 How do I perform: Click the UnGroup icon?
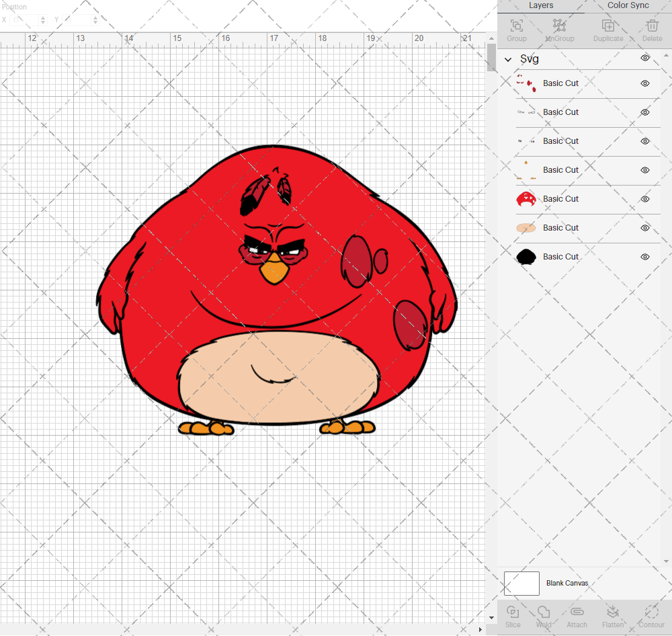pyautogui.click(x=559, y=26)
